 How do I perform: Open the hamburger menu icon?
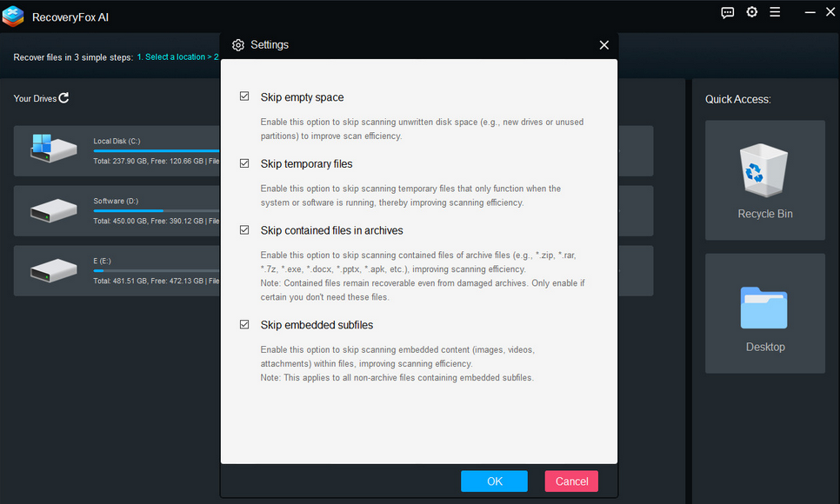[775, 12]
